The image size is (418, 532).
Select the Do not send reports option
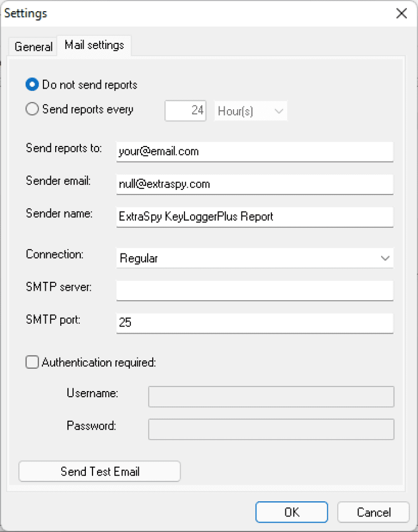(33, 85)
